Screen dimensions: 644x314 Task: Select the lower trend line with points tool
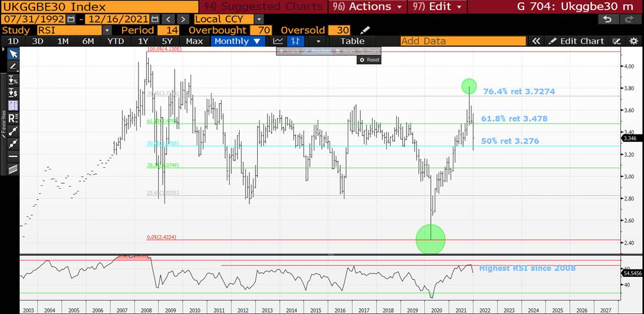[x=14, y=143]
